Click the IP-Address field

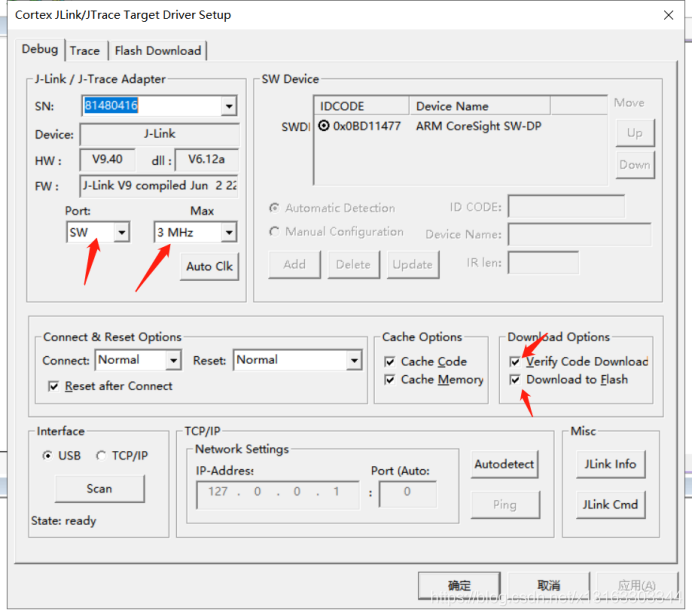click(x=278, y=495)
